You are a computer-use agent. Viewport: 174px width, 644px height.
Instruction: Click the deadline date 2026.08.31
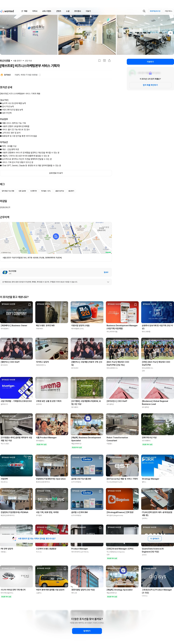[x=5, y=207]
